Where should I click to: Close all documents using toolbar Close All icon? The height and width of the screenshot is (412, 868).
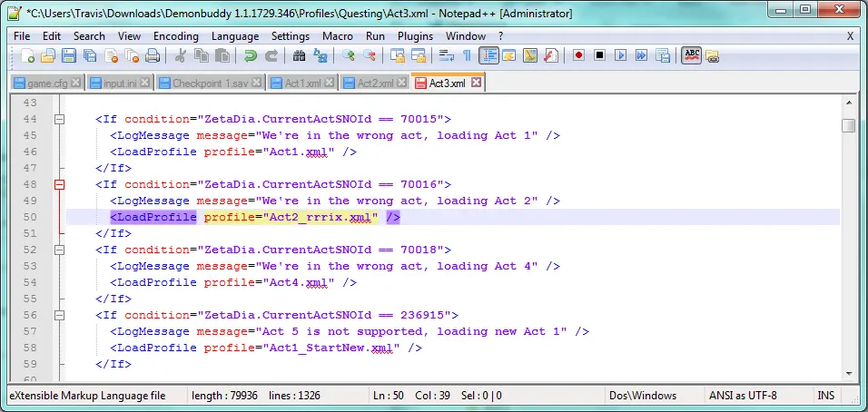click(132, 55)
